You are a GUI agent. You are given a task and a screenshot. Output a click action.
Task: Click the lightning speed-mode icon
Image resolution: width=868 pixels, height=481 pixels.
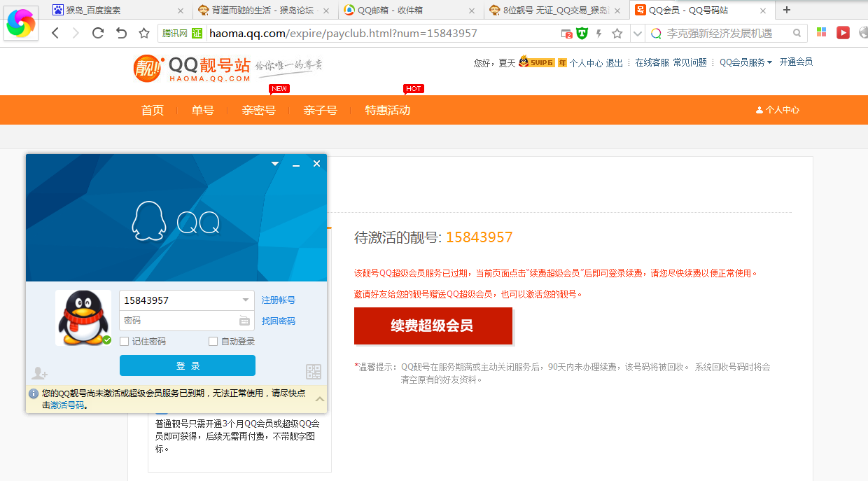click(599, 33)
